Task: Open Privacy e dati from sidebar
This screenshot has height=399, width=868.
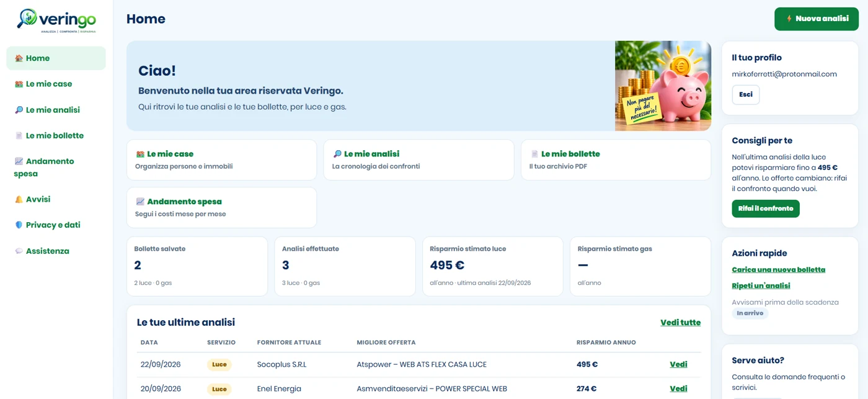Action: tap(56, 225)
